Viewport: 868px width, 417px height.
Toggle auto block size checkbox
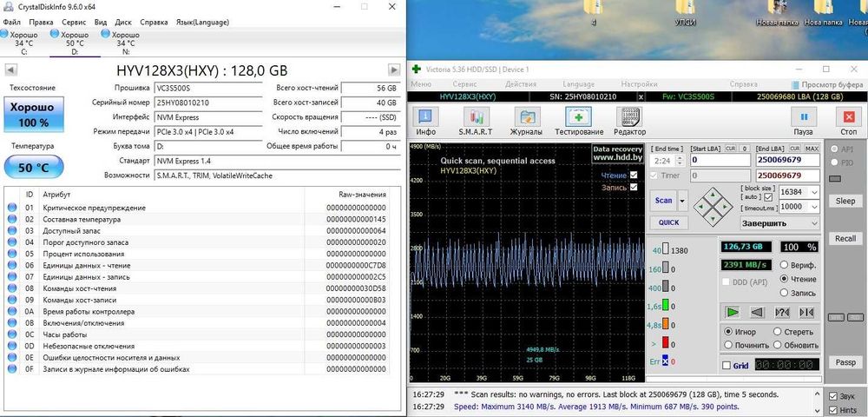[x=768, y=197]
